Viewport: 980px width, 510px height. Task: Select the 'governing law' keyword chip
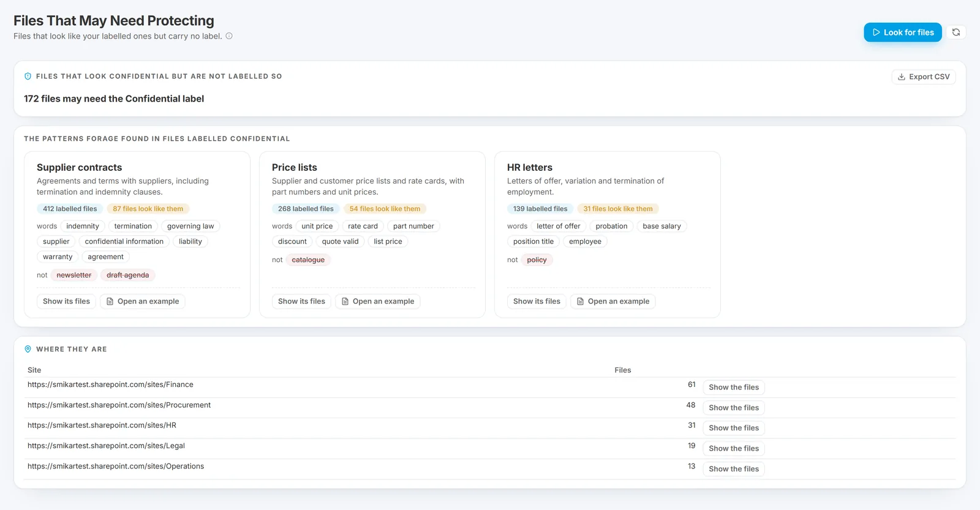click(x=190, y=227)
